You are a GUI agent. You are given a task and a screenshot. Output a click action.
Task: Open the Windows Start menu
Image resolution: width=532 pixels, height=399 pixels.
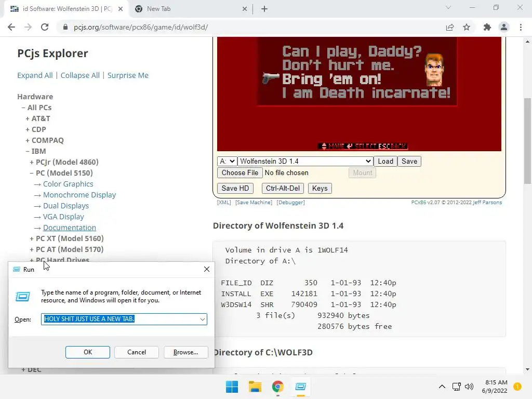[232, 387]
